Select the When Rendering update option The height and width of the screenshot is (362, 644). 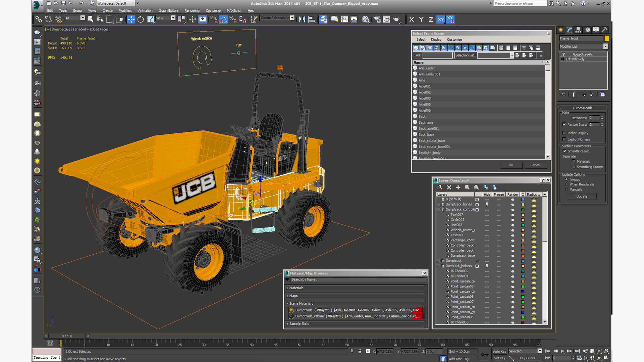coord(567,184)
